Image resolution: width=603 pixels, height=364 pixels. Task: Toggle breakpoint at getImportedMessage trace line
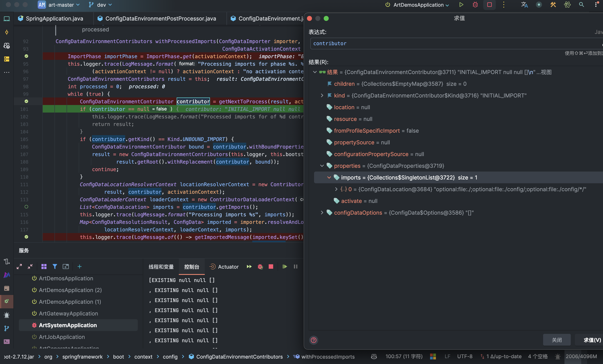tap(26, 237)
